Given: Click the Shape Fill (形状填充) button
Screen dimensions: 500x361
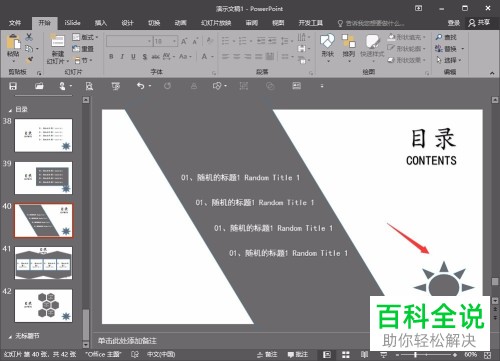Looking at the screenshot, I should click(x=407, y=37).
